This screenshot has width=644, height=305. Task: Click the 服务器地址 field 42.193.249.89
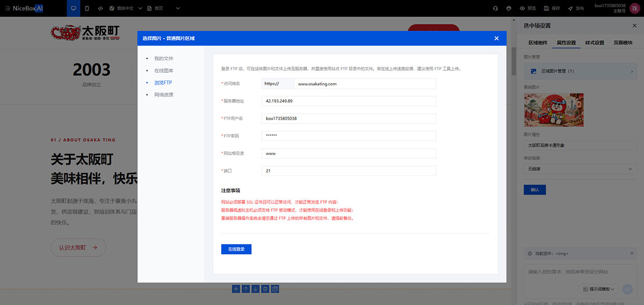349,101
